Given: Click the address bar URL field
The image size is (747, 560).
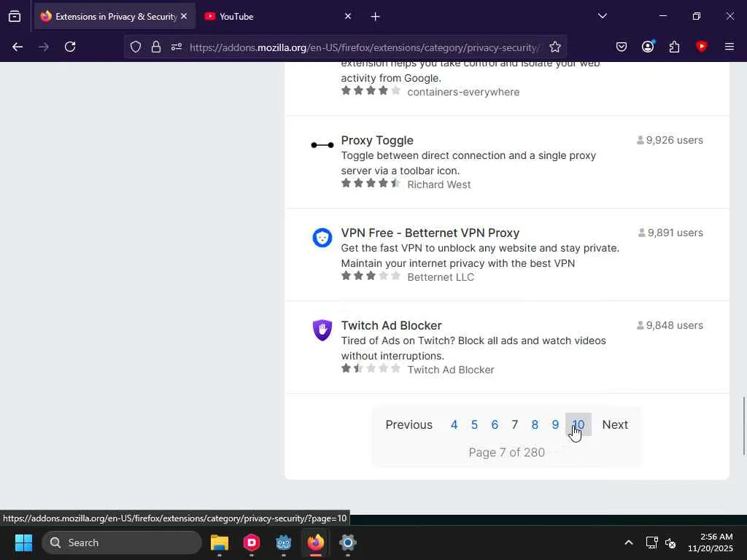Looking at the screenshot, I should click(x=365, y=47).
